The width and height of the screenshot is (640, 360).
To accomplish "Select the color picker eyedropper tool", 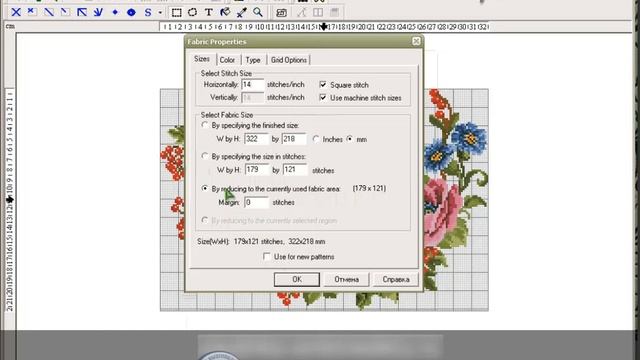I will click(242, 12).
